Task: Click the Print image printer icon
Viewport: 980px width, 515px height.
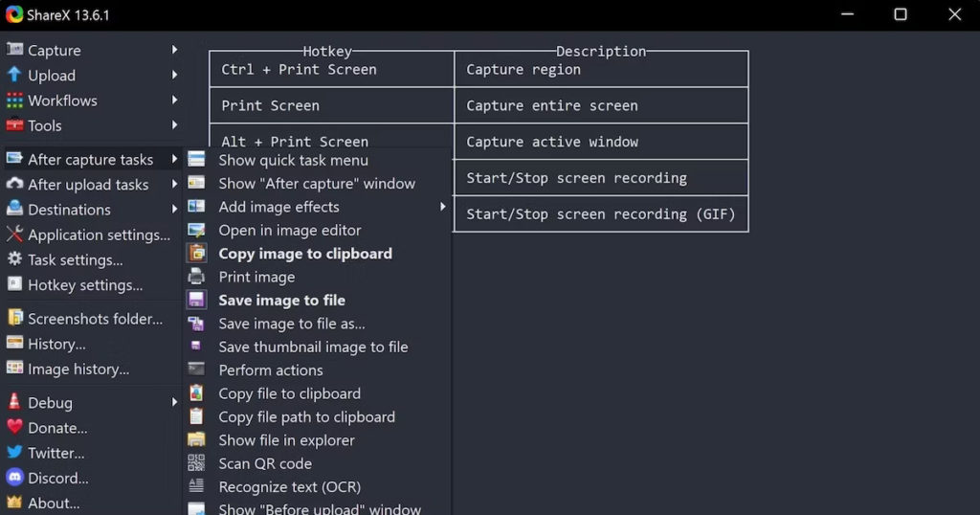Action: pos(196,277)
